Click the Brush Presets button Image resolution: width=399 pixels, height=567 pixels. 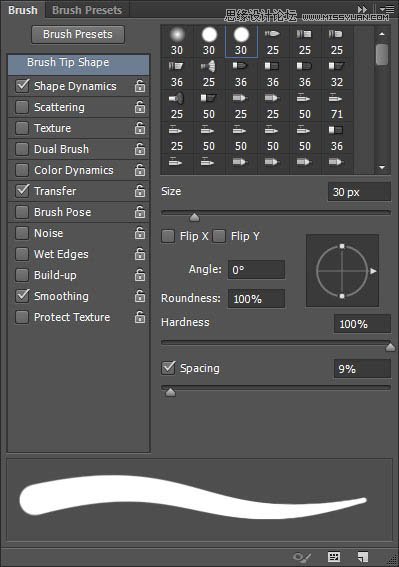click(x=78, y=35)
